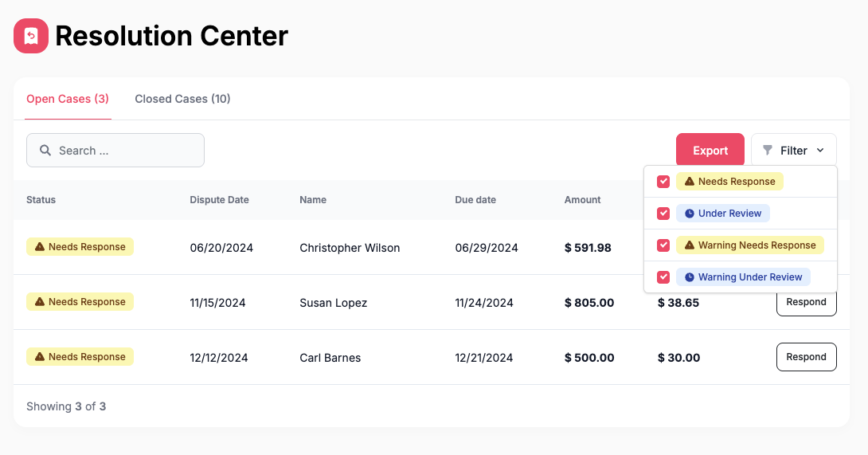Uncheck the Under Review filter checkbox
This screenshot has width=868, height=455.
click(663, 214)
